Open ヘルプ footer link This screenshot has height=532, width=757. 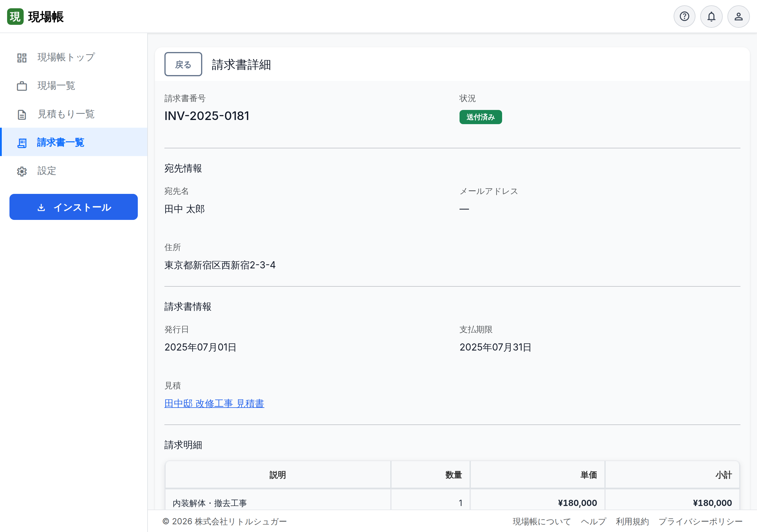tap(593, 521)
